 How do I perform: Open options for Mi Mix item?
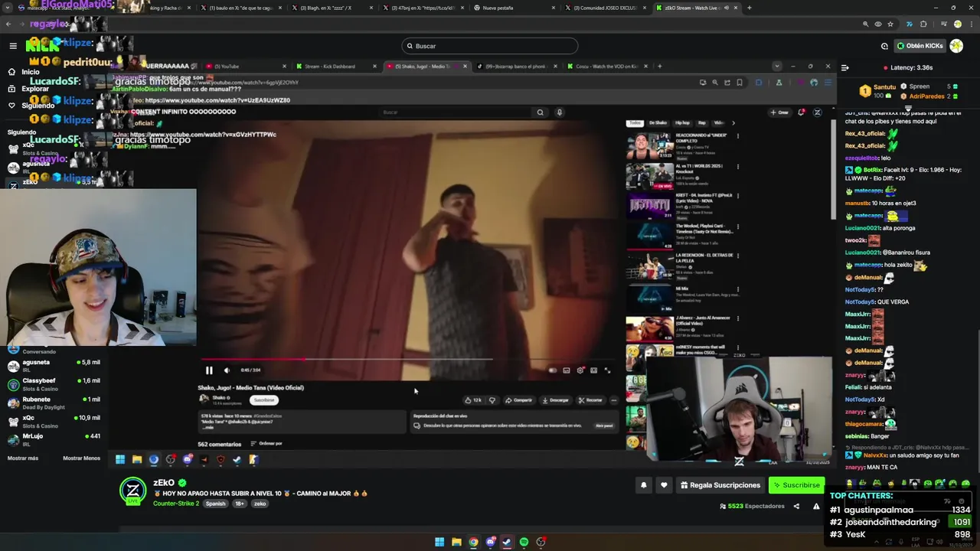coord(738,289)
